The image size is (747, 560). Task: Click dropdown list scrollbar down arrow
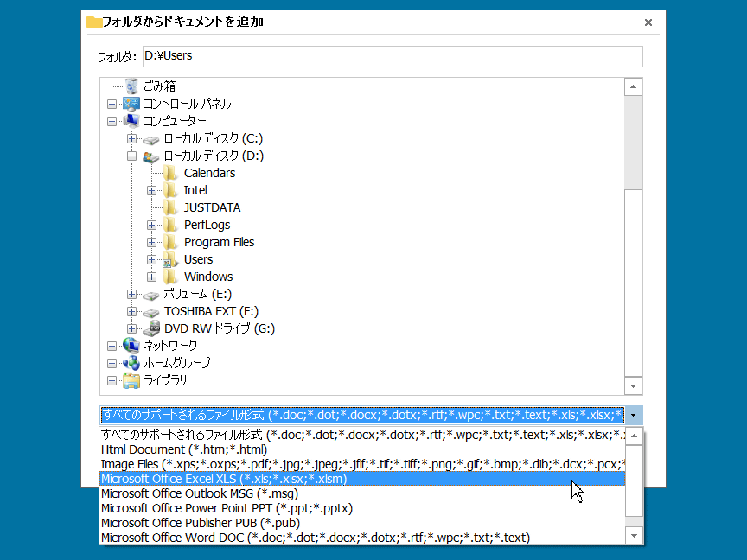coord(634,536)
